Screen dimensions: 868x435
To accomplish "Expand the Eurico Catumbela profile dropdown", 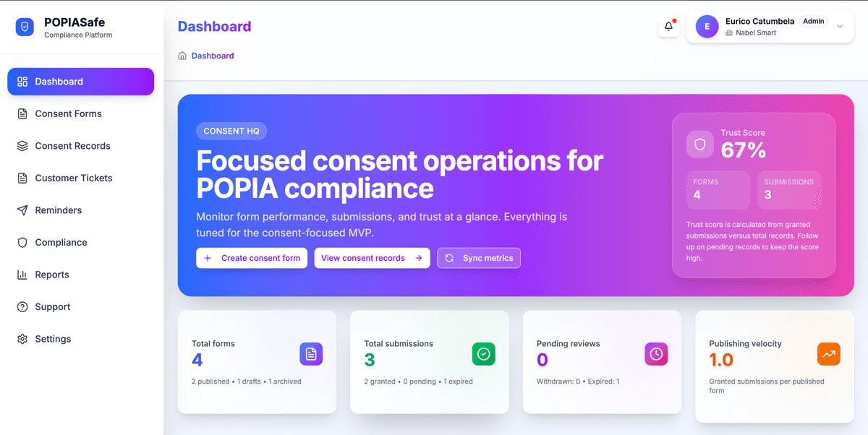I will point(839,26).
